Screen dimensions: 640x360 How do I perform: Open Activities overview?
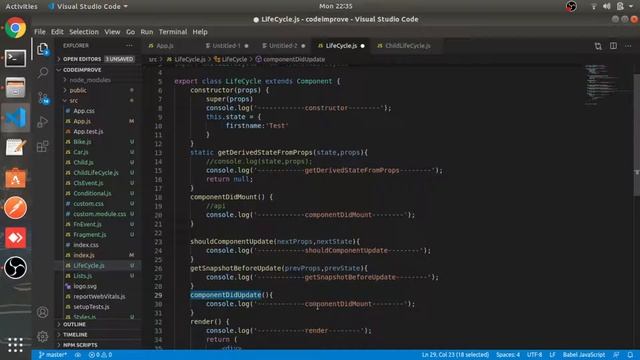pyautogui.click(x=21, y=6)
